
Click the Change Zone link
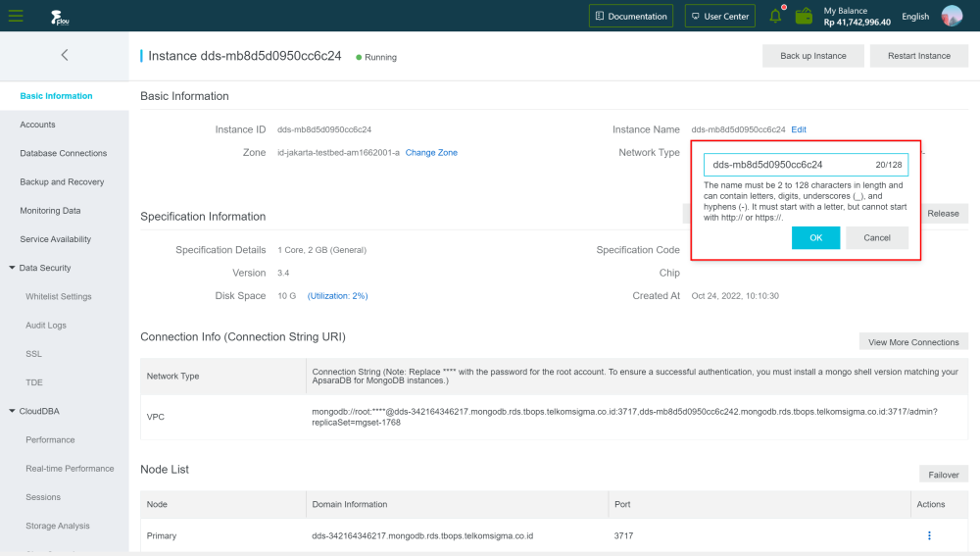click(431, 153)
